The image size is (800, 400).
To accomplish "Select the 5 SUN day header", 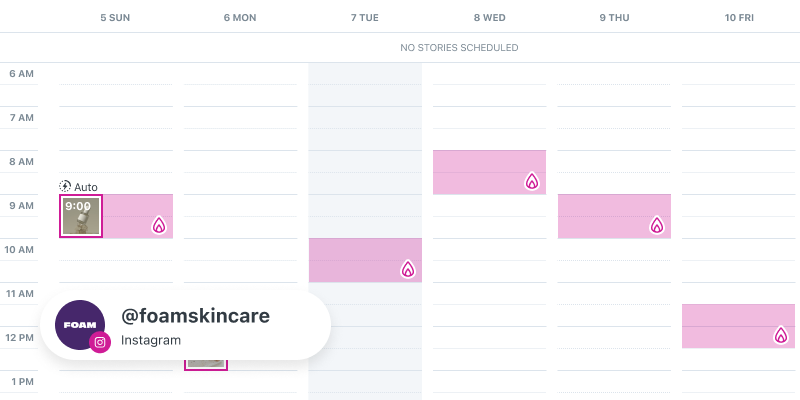I will click(x=116, y=18).
